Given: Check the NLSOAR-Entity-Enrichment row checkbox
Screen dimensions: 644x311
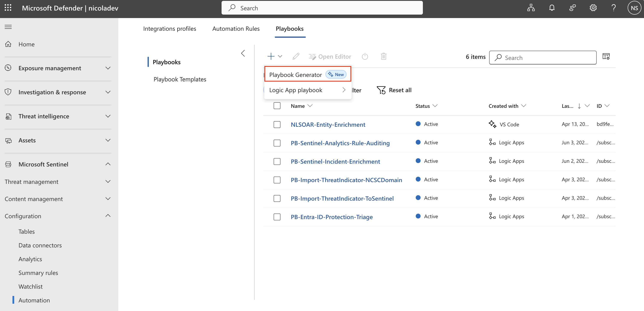Looking at the screenshot, I should click(277, 125).
